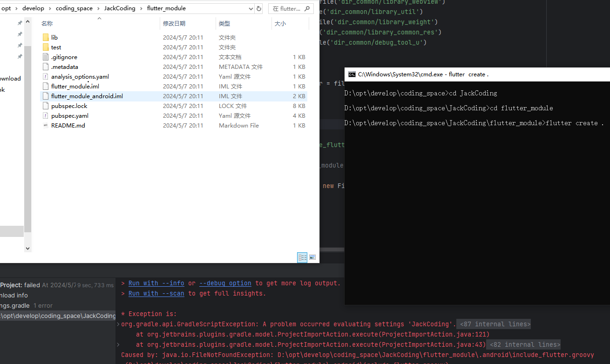Click the cmd line 'flutter create .'
This screenshot has width=610, height=364.
point(575,123)
